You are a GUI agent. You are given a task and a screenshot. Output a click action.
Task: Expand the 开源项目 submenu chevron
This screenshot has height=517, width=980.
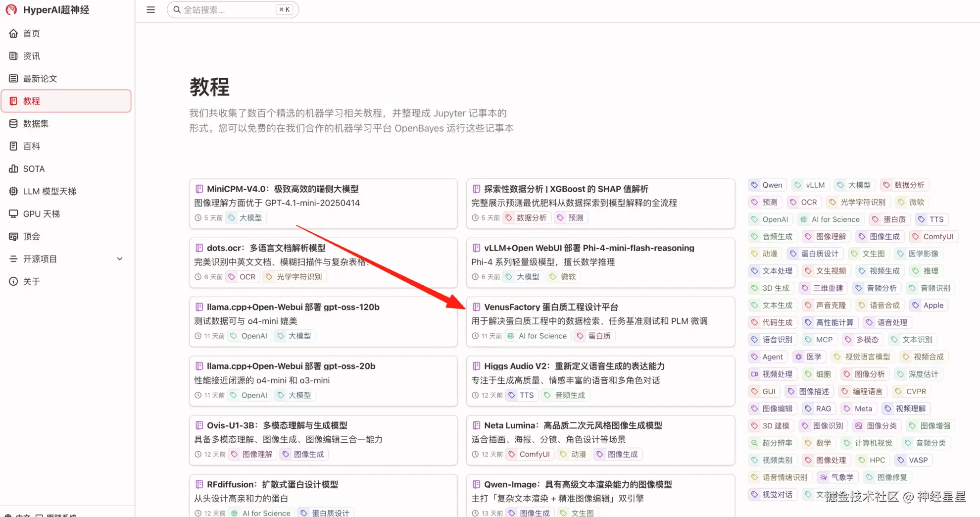[119, 259]
